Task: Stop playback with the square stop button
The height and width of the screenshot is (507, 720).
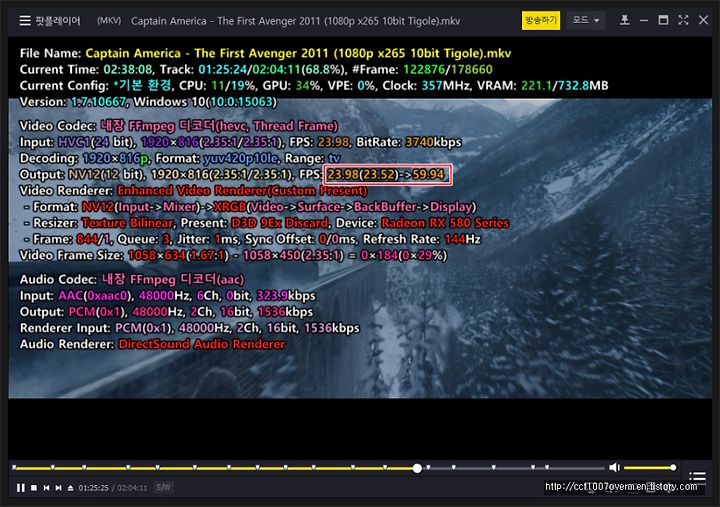Action: [34, 488]
